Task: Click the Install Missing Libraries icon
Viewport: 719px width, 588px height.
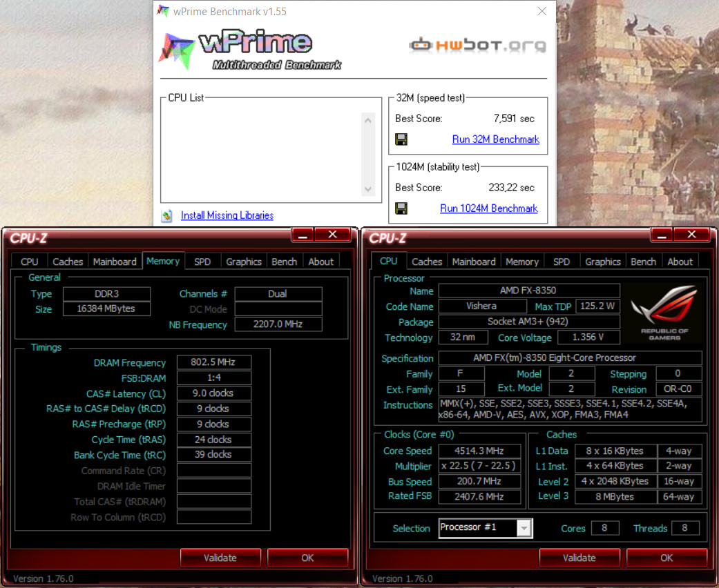Action: tap(166, 216)
